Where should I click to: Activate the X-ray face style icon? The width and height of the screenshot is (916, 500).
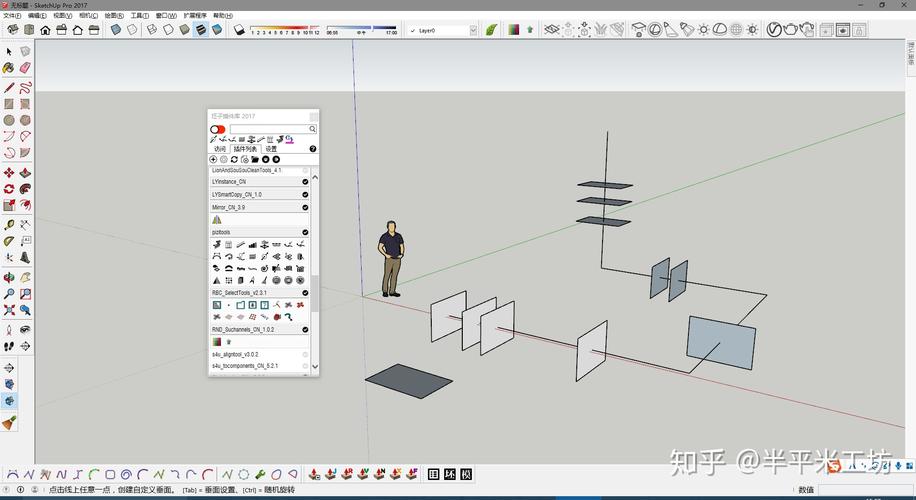[x=116, y=30]
